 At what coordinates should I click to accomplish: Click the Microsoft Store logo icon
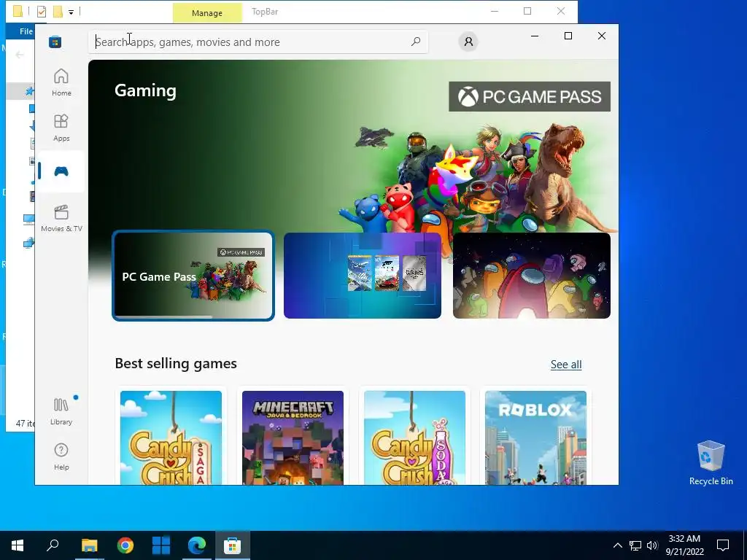click(55, 42)
